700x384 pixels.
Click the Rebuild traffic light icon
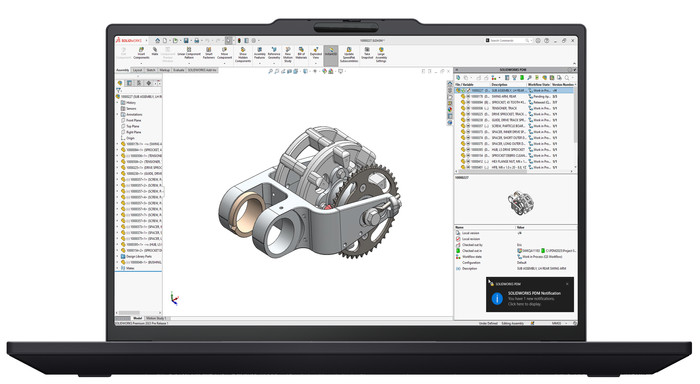coord(239,40)
